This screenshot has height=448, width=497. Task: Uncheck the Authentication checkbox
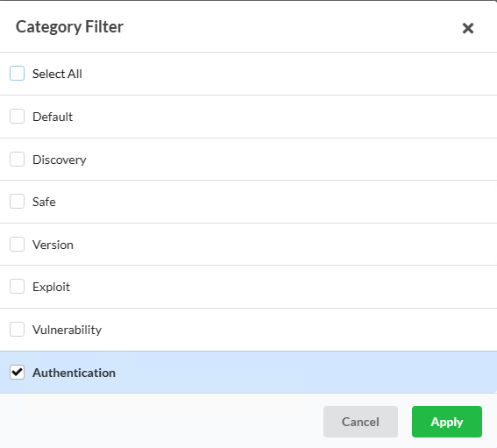(x=18, y=373)
